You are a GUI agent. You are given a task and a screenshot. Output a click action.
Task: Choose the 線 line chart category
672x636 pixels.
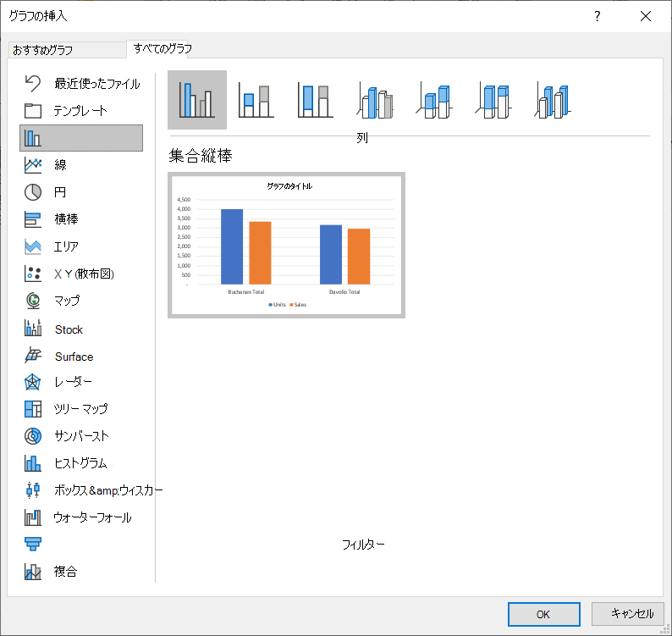coord(81,165)
